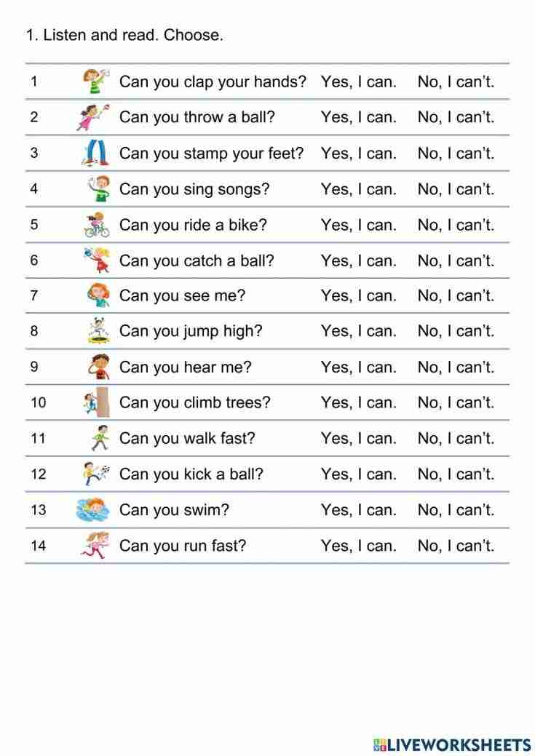Viewport: 535px width, 756px height.
Task: Choose "No, I can't." for throw a ball
Action: pyautogui.click(x=456, y=117)
